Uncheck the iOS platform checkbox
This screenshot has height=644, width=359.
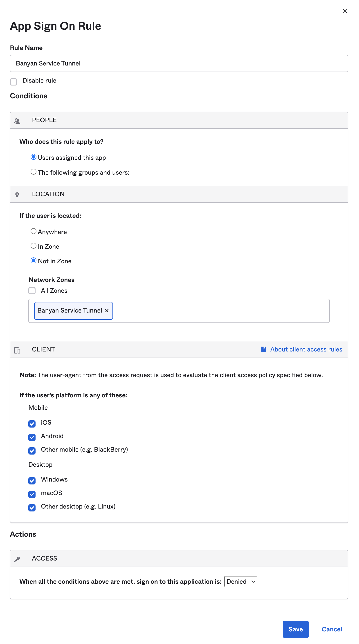point(32,423)
